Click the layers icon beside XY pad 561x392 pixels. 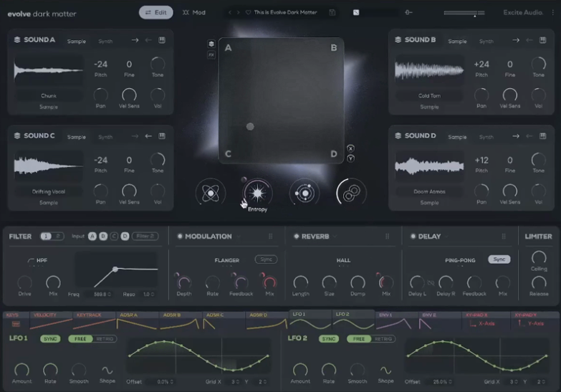[x=211, y=44]
